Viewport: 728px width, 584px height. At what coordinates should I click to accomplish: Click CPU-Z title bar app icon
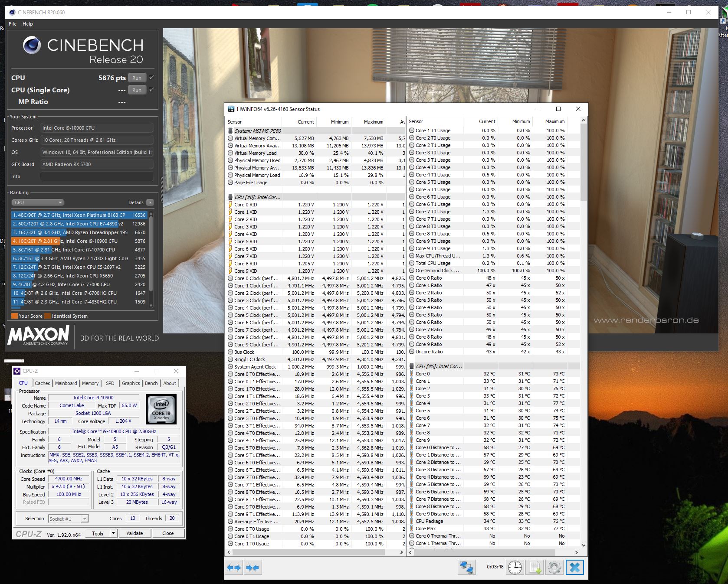tap(17, 371)
